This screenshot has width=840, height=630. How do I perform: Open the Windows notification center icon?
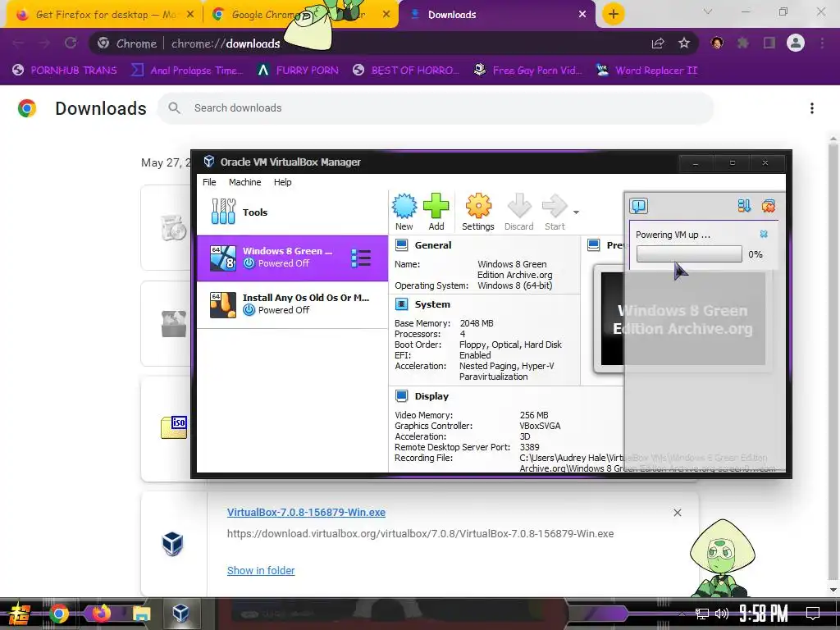tap(813, 614)
